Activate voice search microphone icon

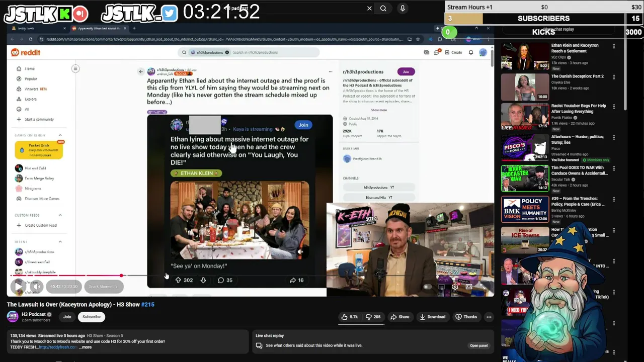[403, 8]
